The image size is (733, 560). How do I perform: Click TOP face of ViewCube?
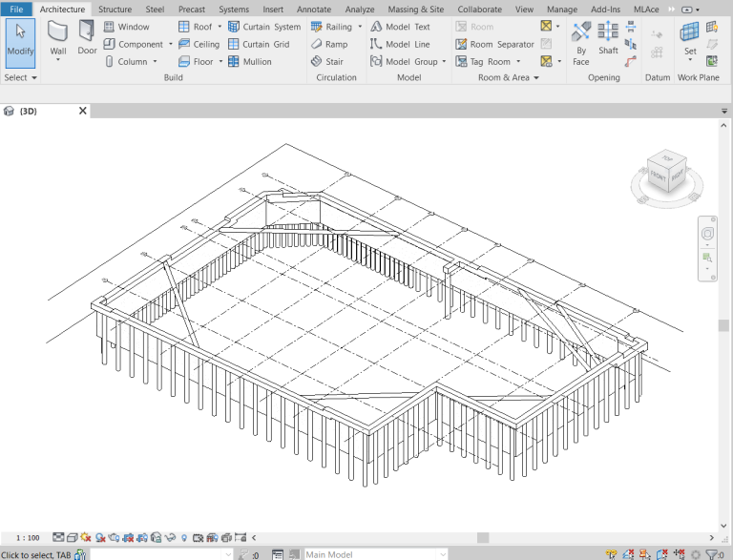click(x=667, y=158)
